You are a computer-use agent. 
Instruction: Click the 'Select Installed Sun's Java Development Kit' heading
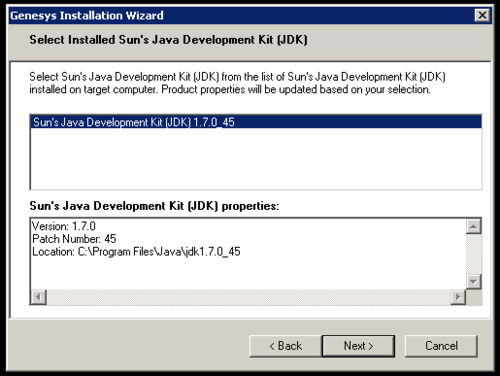point(168,40)
